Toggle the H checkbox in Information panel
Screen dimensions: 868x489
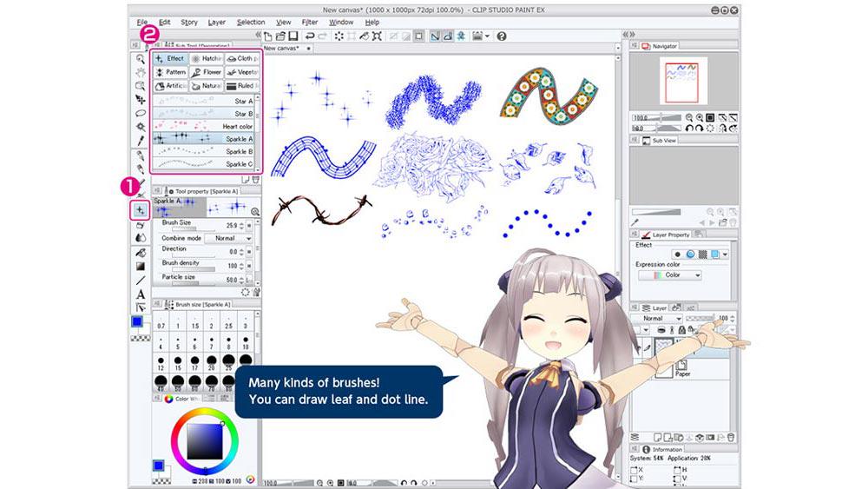[x=676, y=470]
